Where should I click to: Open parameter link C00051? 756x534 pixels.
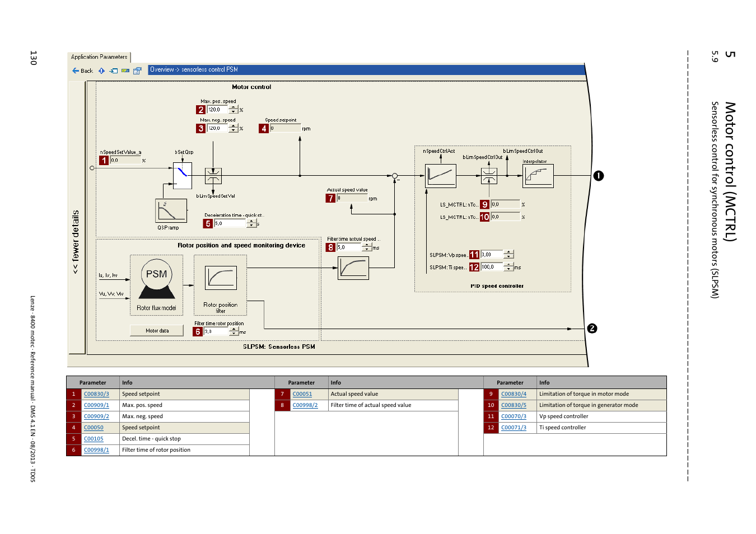(302, 394)
